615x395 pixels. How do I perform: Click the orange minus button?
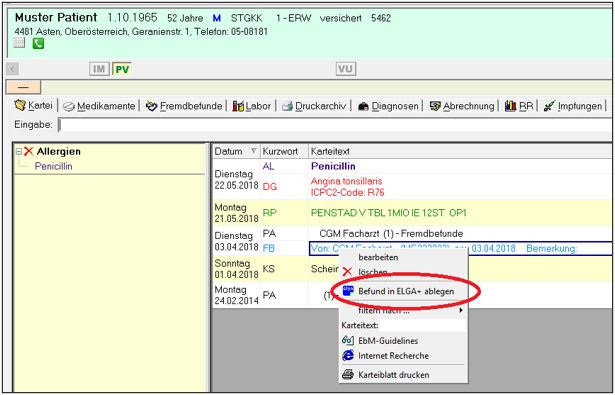click(x=24, y=87)
